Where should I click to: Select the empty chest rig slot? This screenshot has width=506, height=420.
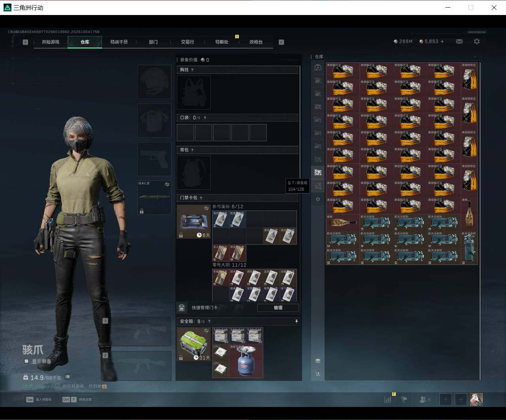pyautogui.click(x=193, y=92)
